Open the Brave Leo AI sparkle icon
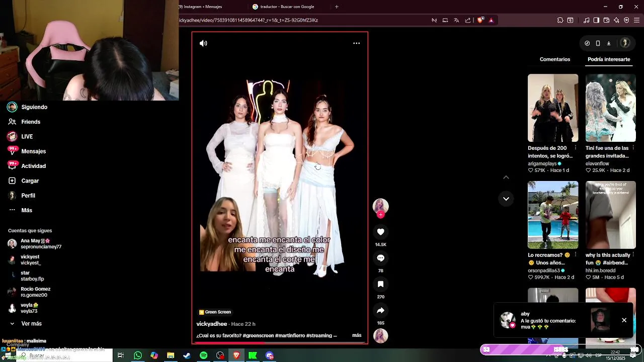This screenshot has width=644, height=362. 616,20
